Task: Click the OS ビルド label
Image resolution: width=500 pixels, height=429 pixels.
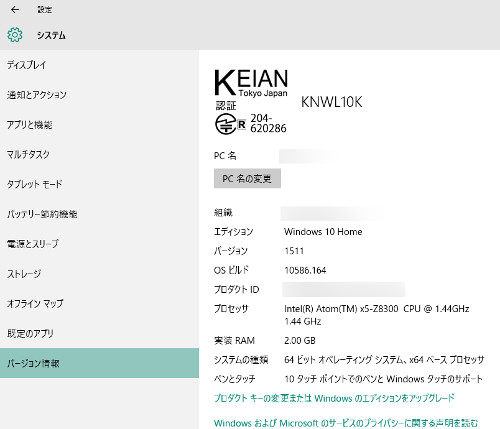Action: click(231, 270)
